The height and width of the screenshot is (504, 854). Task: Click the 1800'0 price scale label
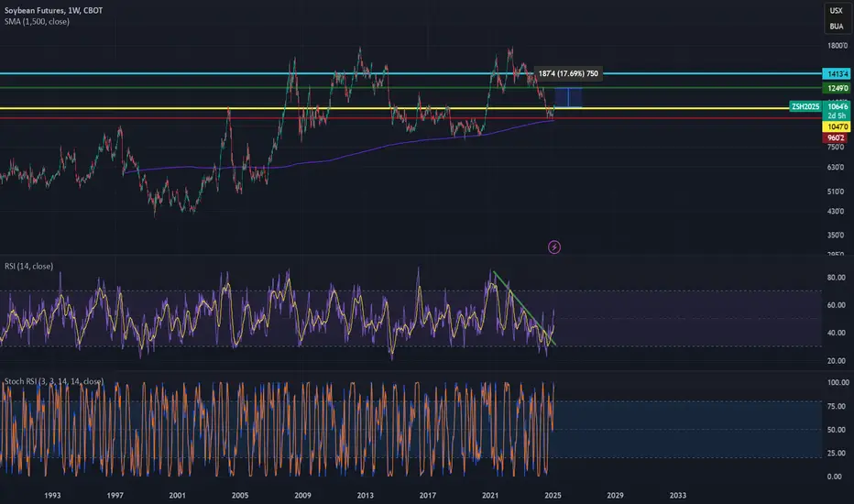pyautogui.click(x=838, y=46)
